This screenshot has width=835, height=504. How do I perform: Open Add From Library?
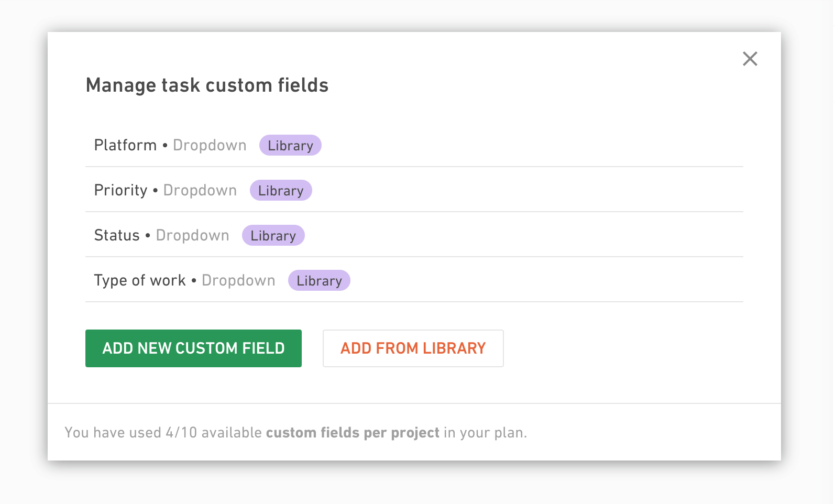[413, 348]
